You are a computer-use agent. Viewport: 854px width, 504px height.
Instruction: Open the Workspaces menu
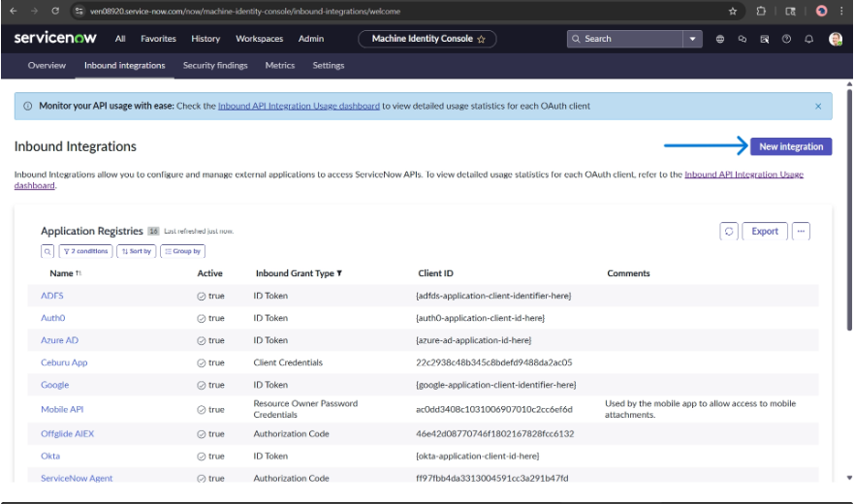[259, 39]
